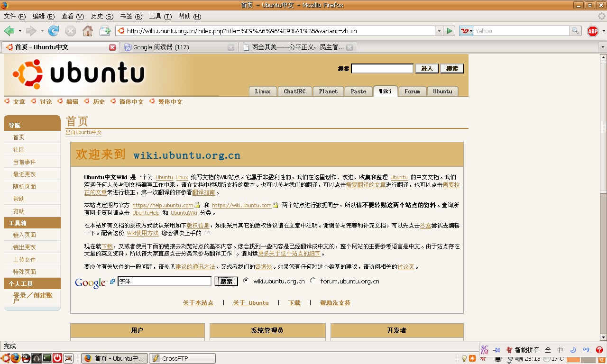The image size is (607, 364).
Task: Switch to the second workspace in the pager
Action: 588,359
